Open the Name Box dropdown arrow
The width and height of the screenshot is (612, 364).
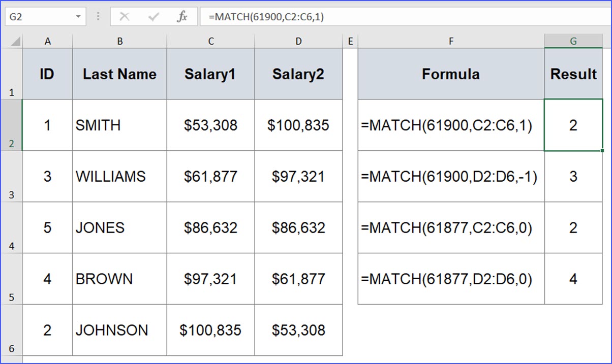click(x=79, y=16)
